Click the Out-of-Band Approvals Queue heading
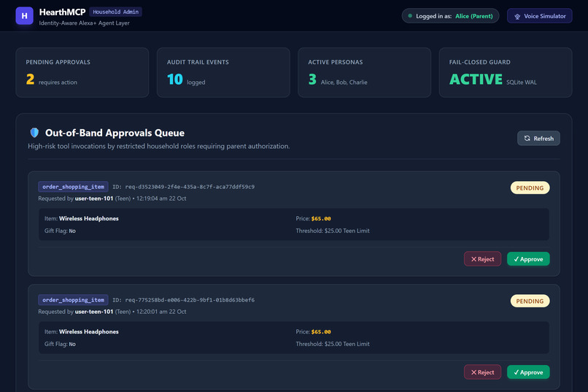The image size is (588, 392). pos(115,133)
